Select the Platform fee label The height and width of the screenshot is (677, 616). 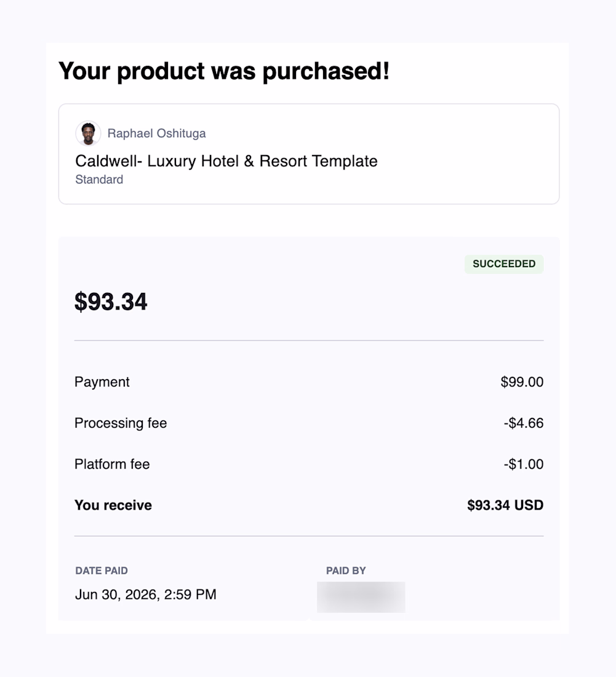pyautogui.click(x=112, y=464)
